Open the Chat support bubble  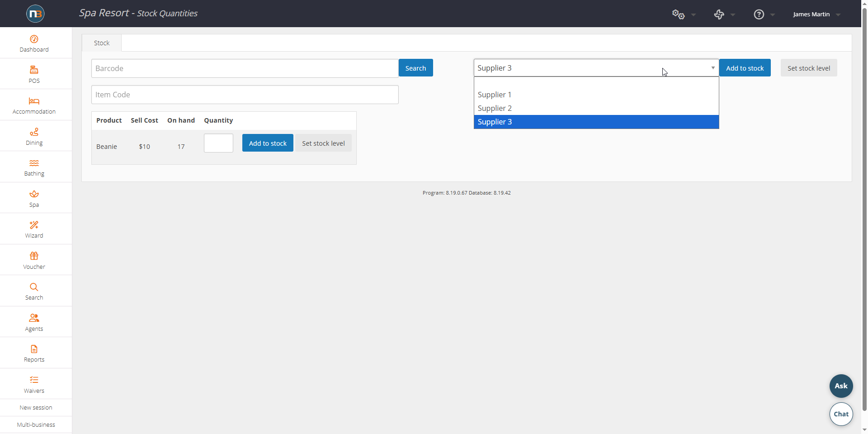coord(841,414)
